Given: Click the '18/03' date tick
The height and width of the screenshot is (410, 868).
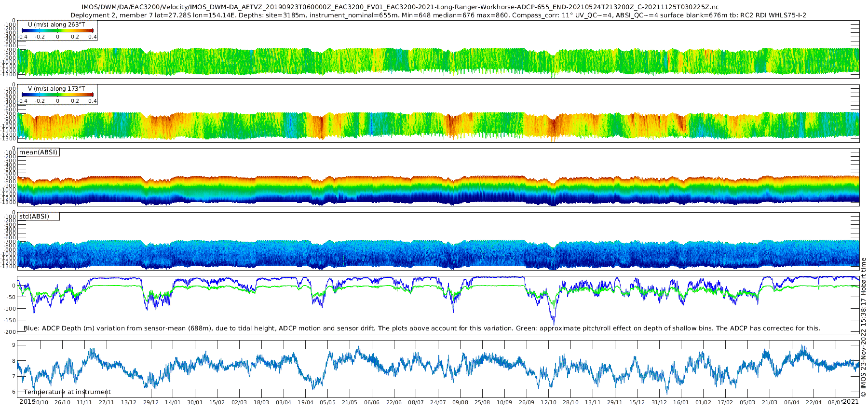Looking at the screenshot, I should tap(261, 402).
